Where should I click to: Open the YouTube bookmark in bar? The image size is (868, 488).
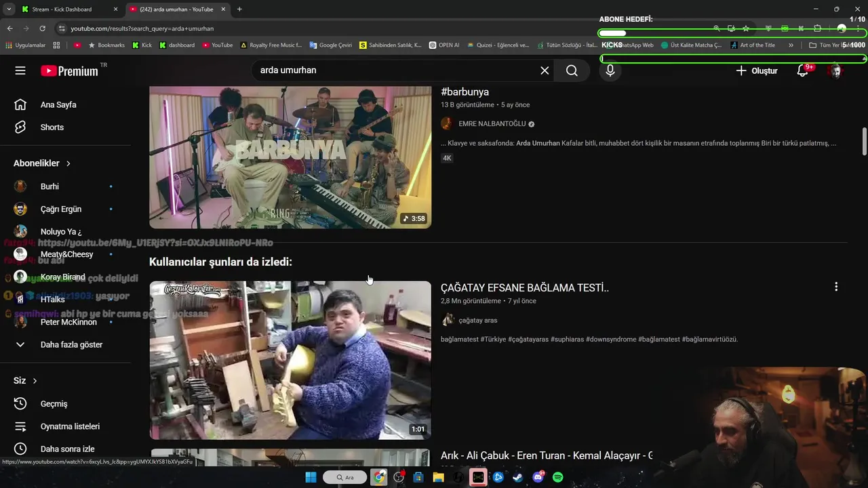point(217,45)
